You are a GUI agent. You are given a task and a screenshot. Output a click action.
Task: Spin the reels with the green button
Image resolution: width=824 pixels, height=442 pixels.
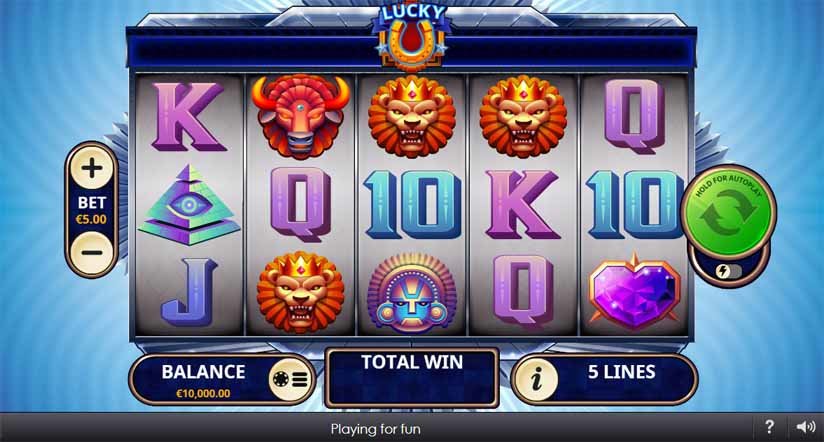728,211
